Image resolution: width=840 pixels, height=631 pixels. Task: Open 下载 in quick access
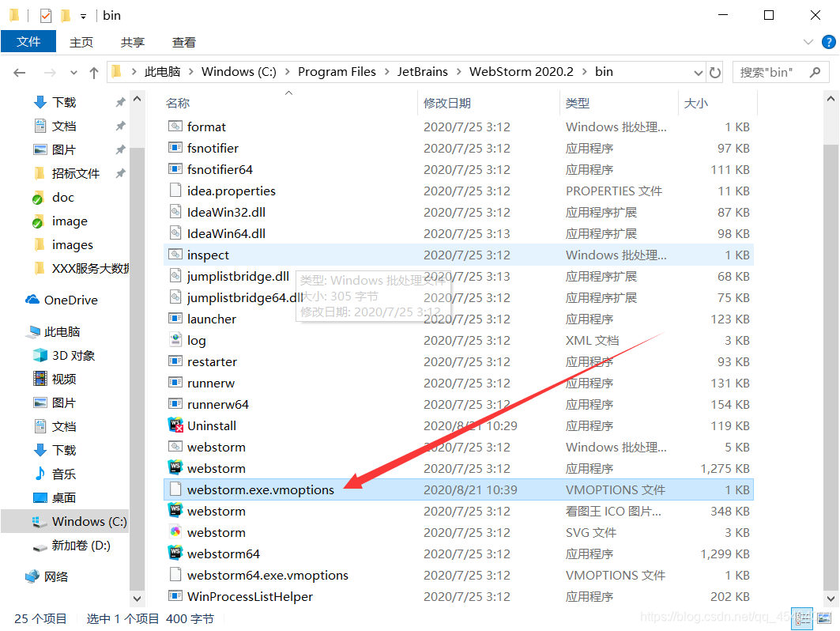pos(64,102)
